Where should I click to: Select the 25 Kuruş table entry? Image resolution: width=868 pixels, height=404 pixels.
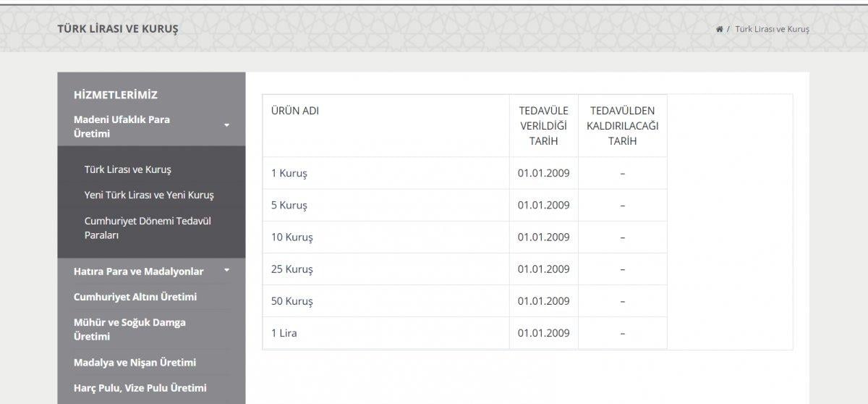[x=292, y=269]
